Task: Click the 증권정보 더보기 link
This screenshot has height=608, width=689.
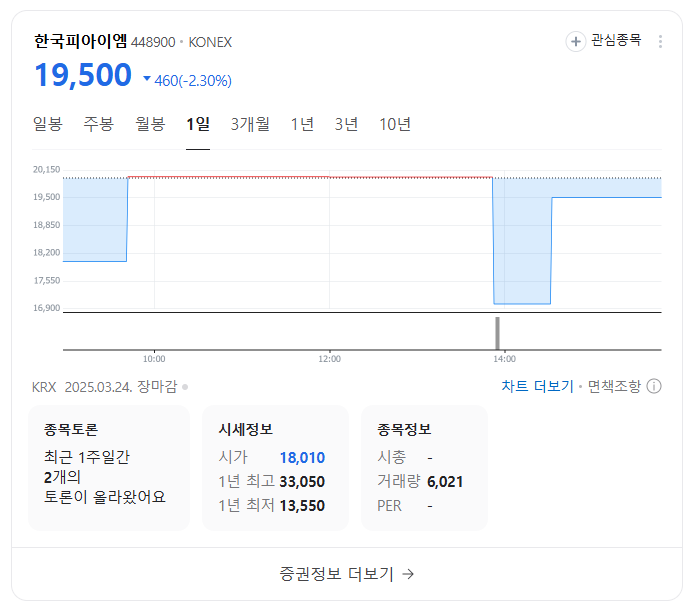Action: (x=337, y=574)
